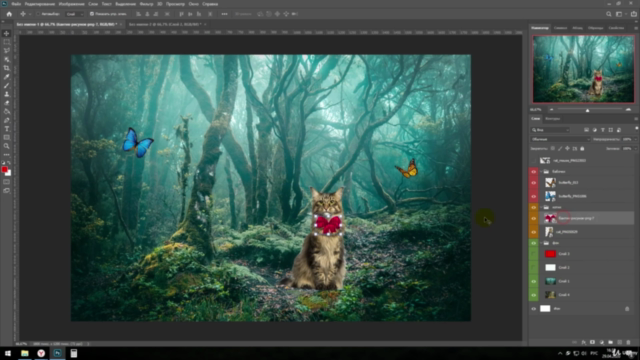Click the create new group folder icon
Image resolution: width=640 pixels, height=360 pixels.
[x=610, y=342]
